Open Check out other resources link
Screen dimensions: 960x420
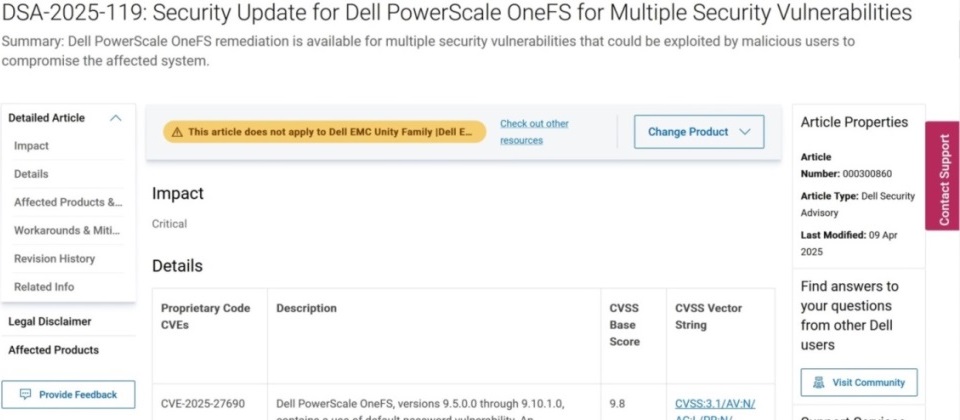pos(534,132)
